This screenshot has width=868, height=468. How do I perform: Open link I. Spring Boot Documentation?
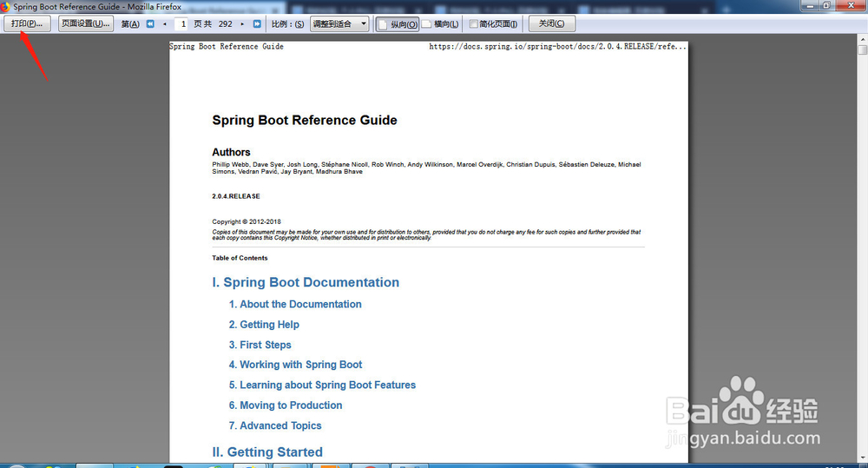[x=306, y=282]
